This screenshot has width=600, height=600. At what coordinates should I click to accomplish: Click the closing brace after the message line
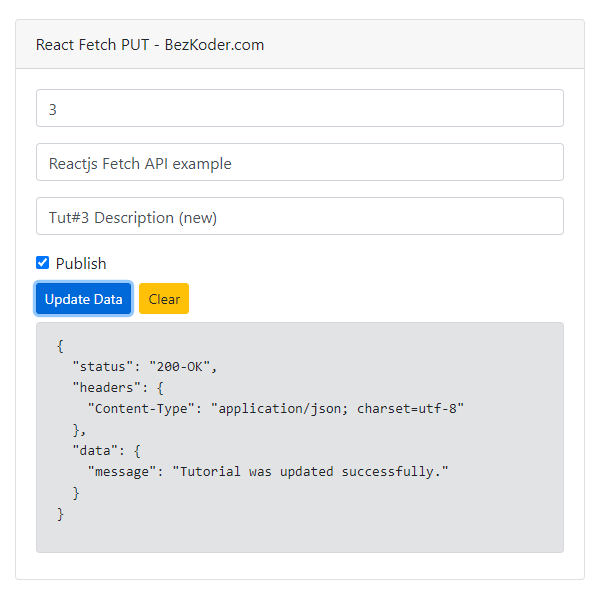pos(76,492)
